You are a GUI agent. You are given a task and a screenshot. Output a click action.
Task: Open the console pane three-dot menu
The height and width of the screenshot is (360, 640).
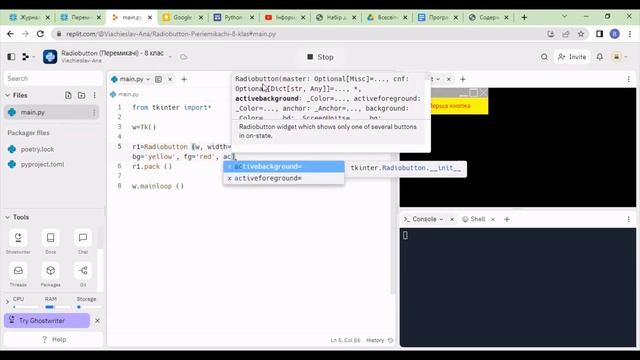pyautogui.click(x=629, y=219)
